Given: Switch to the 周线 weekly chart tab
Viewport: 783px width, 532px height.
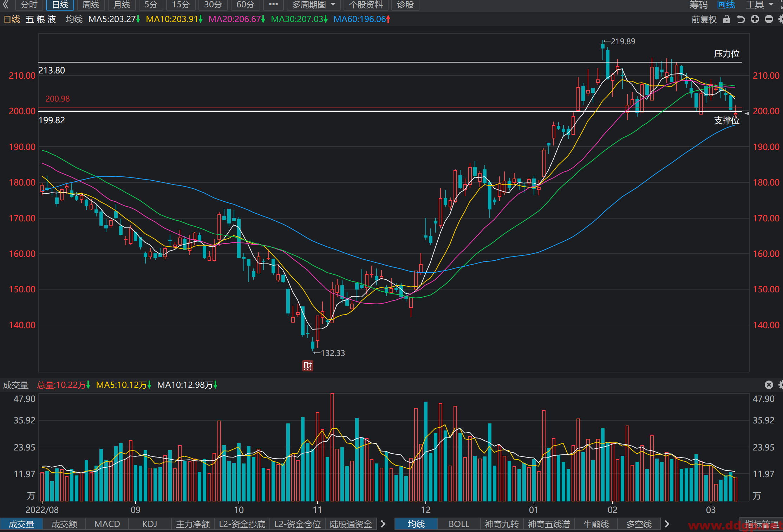Looking at the screenshot, I should 91,5.
